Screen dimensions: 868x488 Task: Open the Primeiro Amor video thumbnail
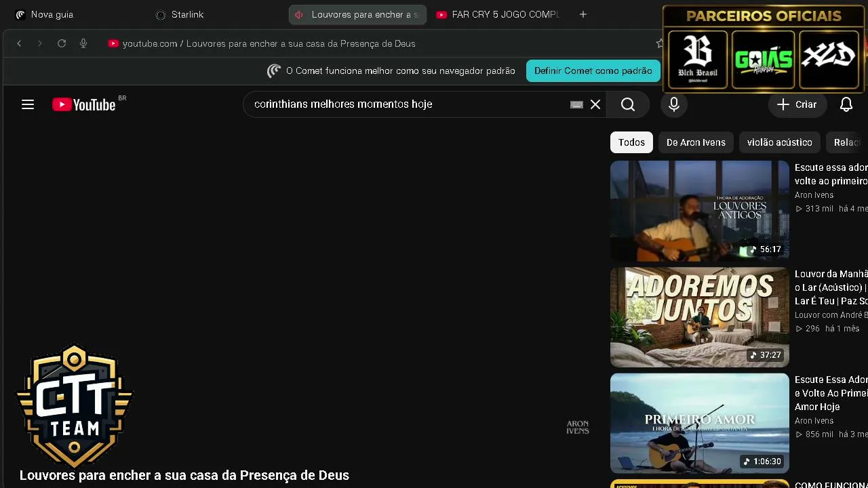[700, 423]
